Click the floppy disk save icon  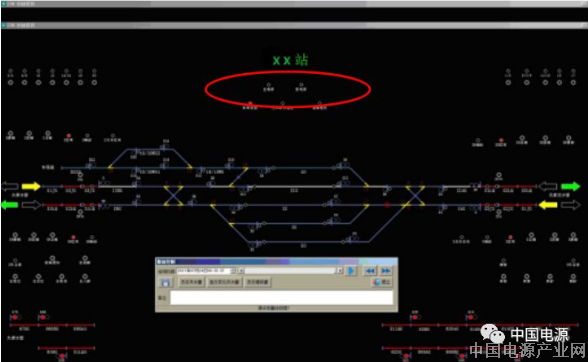pyautogui.click(x=165, y=282)
